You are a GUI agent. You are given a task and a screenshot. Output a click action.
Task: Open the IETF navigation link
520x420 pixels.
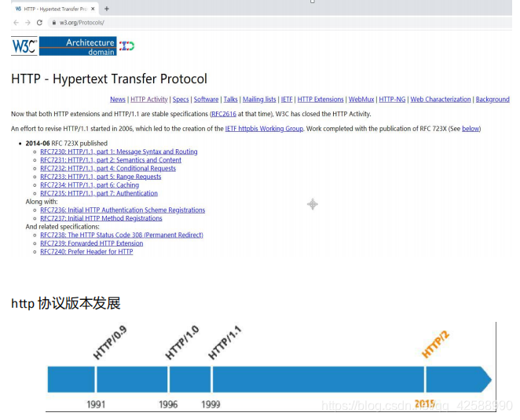pos(287,100)
